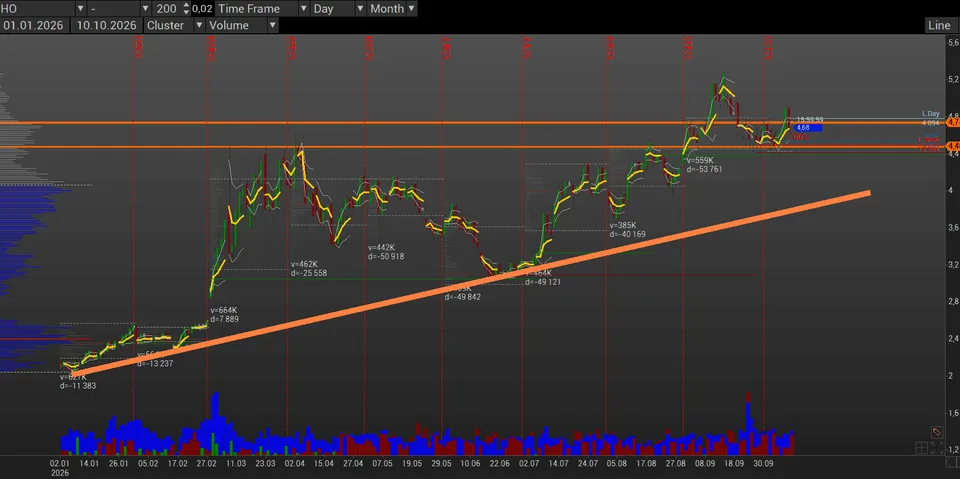The height and width of the screenshot is (479, 960).
Task: Focus the HO symbol input field
Action: coord(37,9)
